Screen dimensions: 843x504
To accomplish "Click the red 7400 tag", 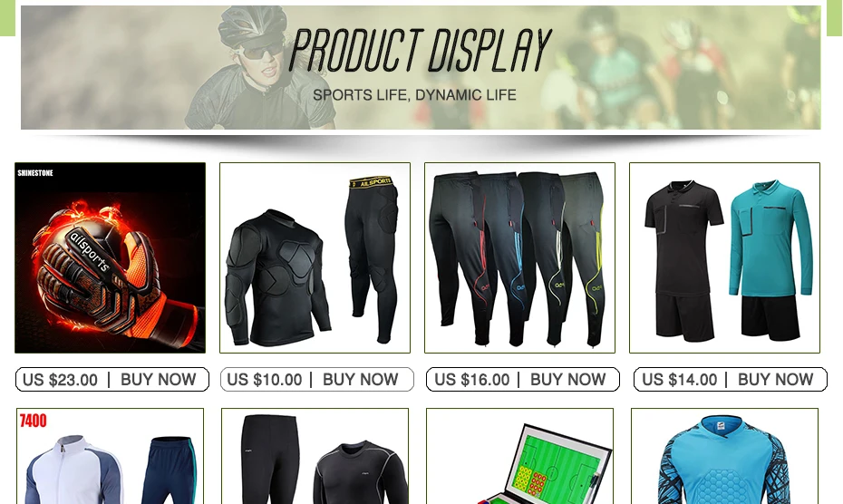I will [33, 421].
